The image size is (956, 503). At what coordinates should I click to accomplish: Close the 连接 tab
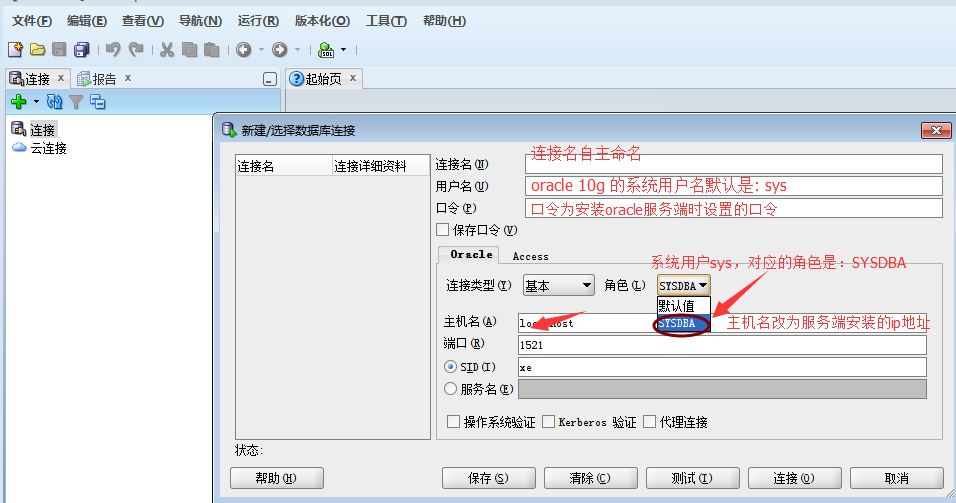[61, 78]
